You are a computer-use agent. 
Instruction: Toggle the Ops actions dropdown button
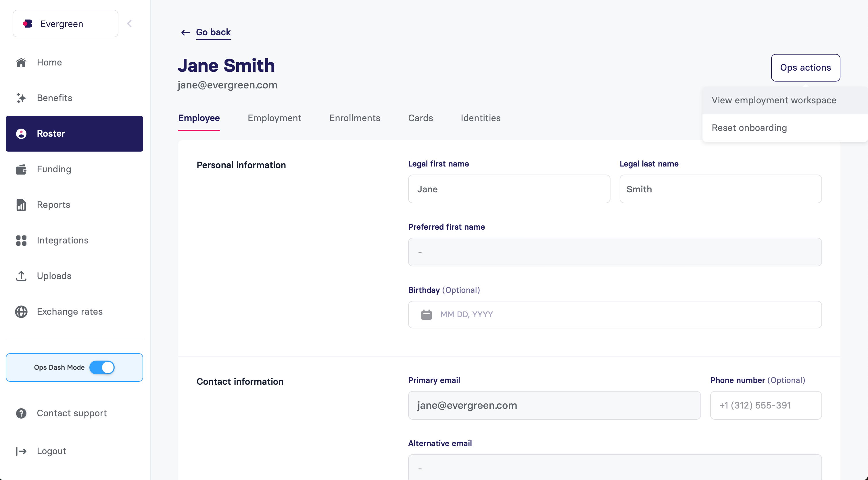[805, 68]
